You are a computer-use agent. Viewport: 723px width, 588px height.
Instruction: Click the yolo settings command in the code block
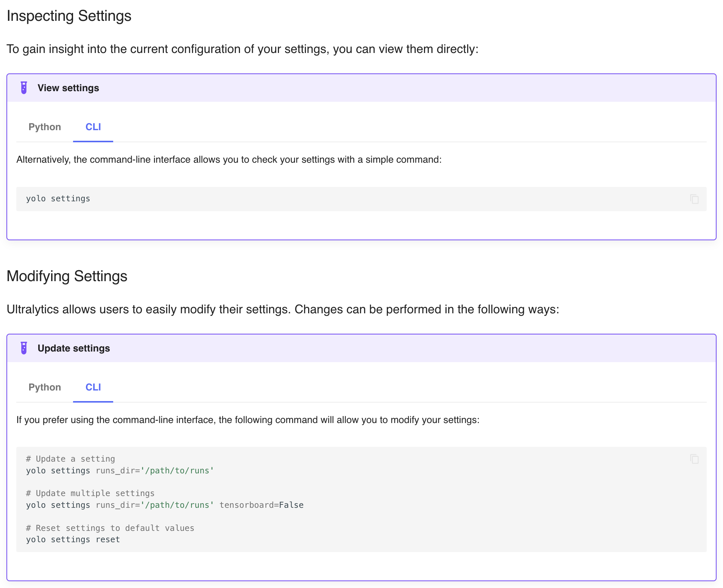click(x=58, y=199)
